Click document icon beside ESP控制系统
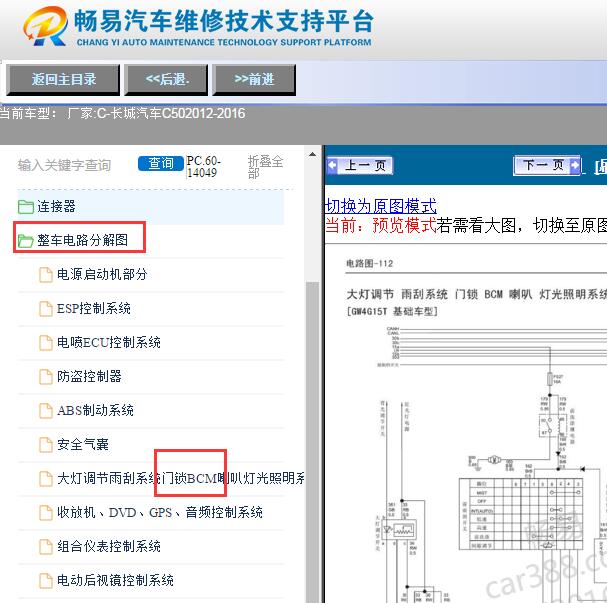607x603 pixels. click(x=46, y=309)
